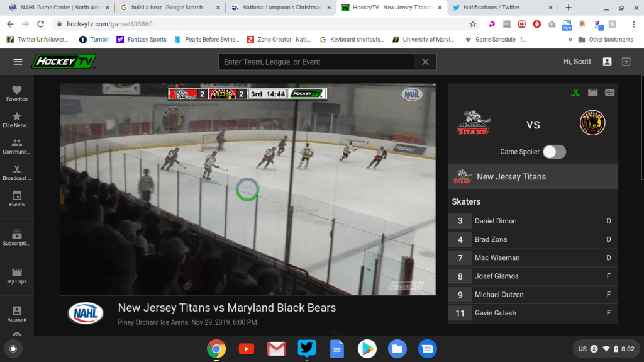Open the keyboard shortcuts icon in game panel
Viewport: 644px width, 362px height.
coord(609,93)
